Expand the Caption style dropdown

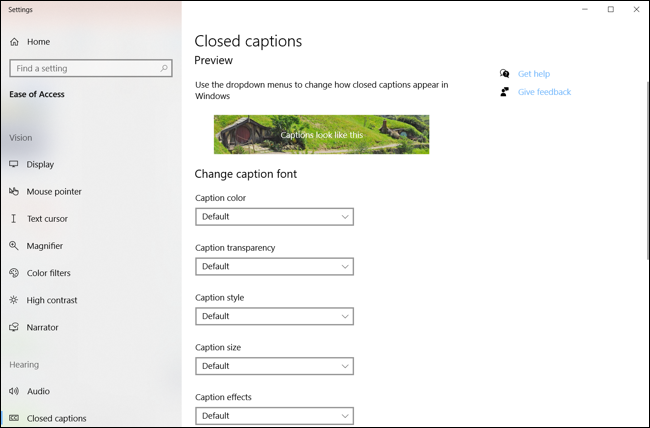pos(274,317)
